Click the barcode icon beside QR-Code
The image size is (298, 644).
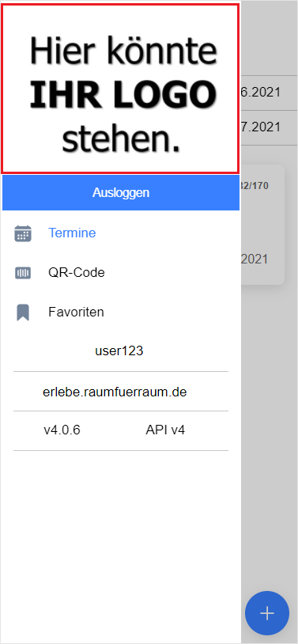coord(23,273)
